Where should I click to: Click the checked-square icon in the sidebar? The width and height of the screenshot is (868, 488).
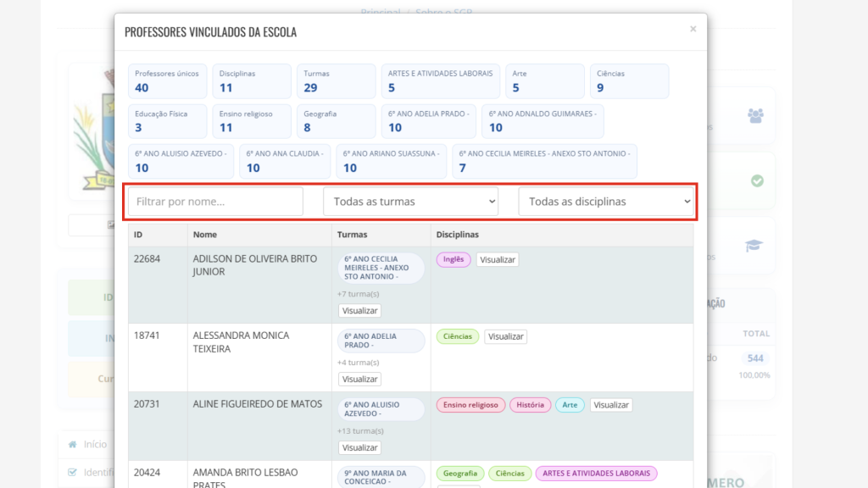point(73,472)
